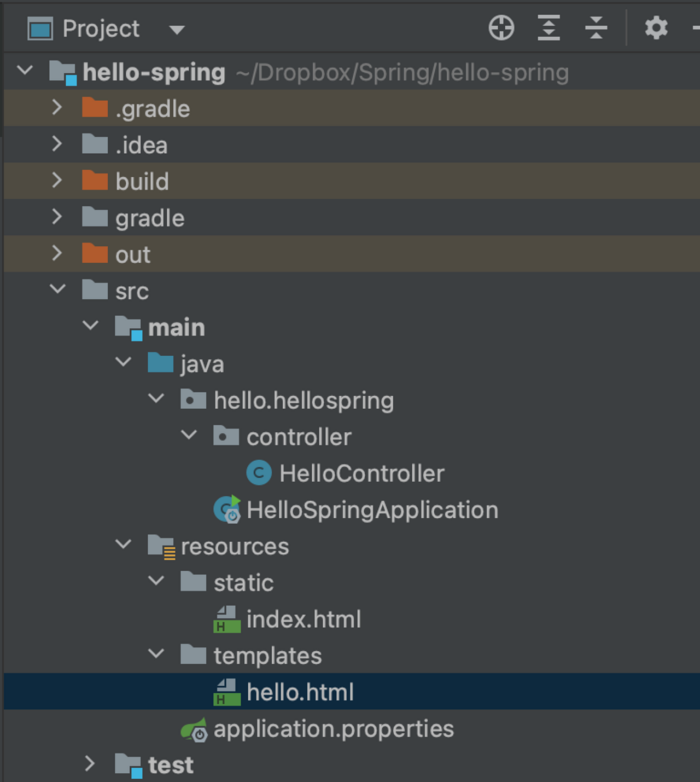The width and height of the screenshot is (700, 782).
Task: Click the controller package icon
Action: point(226,436)
